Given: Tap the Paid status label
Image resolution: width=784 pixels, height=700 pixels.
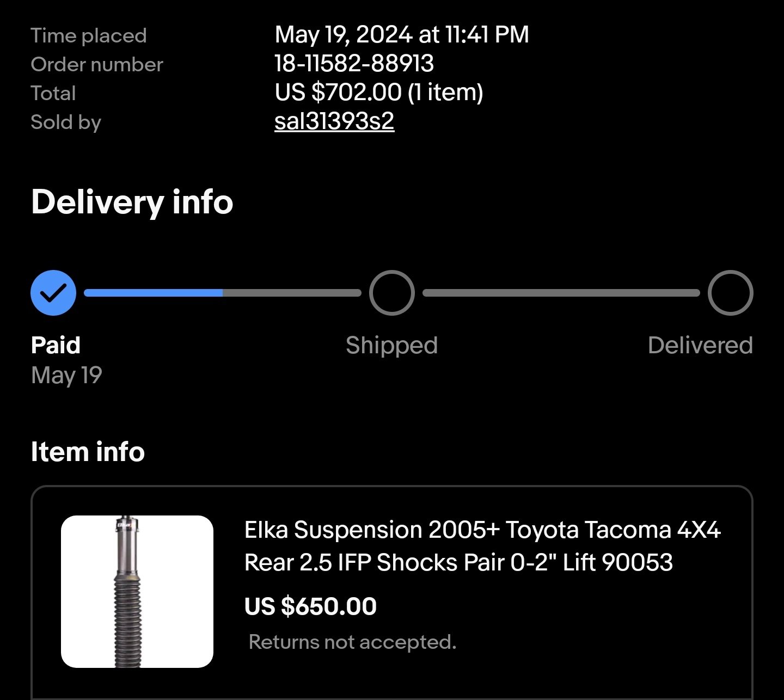Looking at the screenshot, I should (x=56, y=345).
